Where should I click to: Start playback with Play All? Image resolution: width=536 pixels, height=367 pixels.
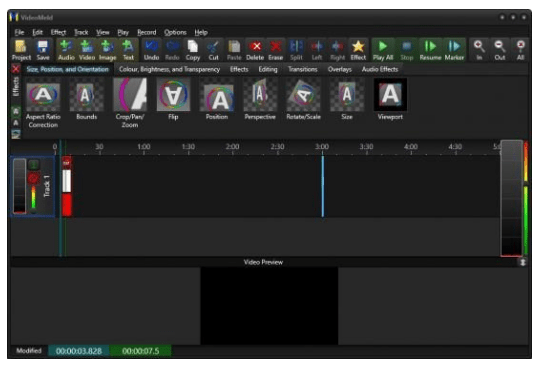[383, 50]
